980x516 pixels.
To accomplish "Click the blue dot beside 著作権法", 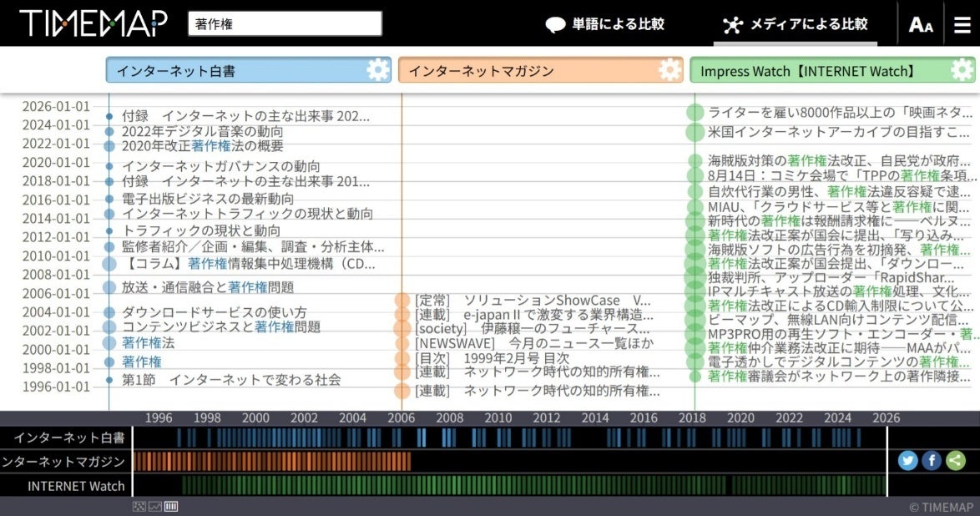I will (109, 343).
